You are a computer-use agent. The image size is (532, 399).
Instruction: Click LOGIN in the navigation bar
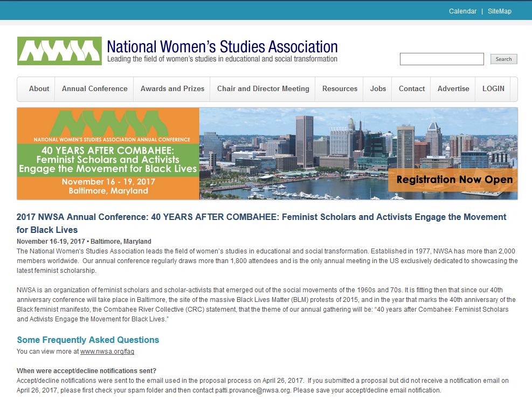click(493, 89)
